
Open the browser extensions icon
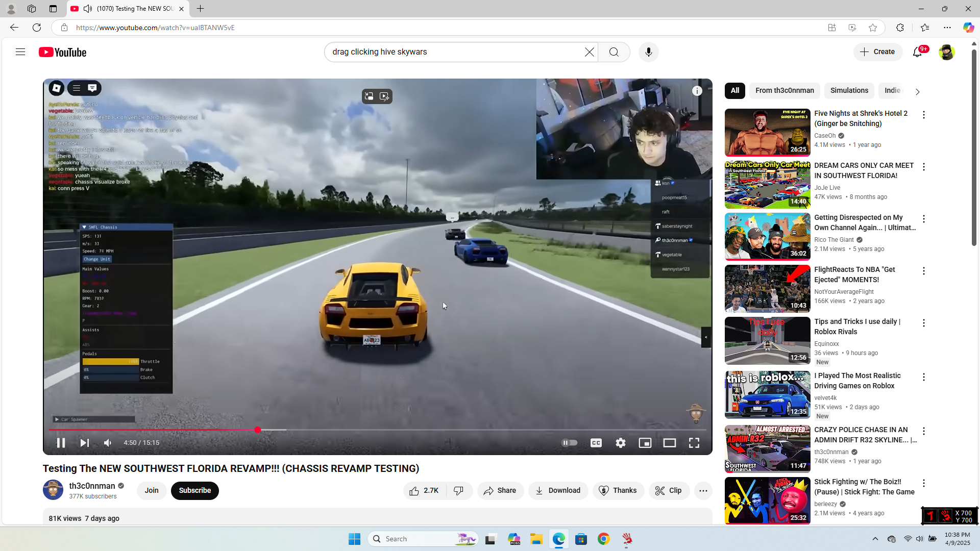coord(900,28)
